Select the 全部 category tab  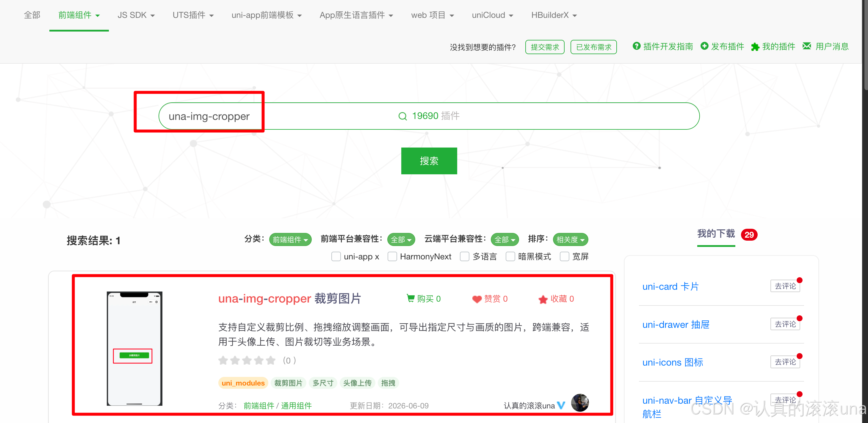[32, 15]
